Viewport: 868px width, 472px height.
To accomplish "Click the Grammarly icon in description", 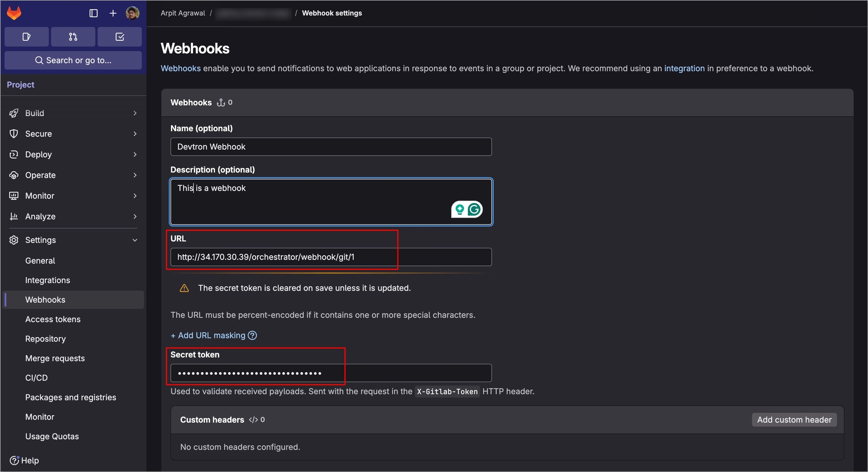I will coord(474,209).
